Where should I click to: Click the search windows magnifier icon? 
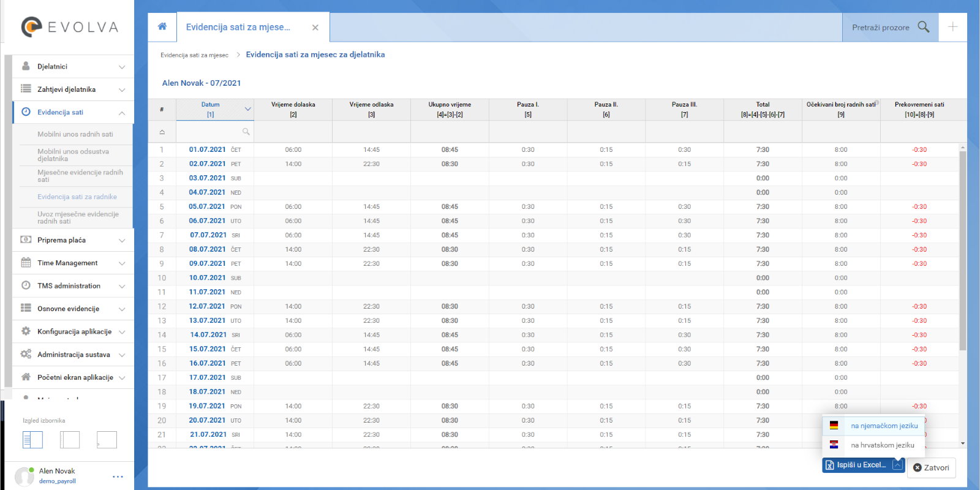point(924,27)
